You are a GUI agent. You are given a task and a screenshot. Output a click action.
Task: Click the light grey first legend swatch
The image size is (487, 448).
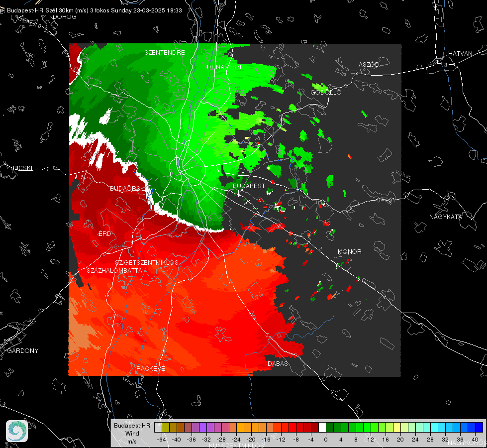pyautogui.click(x=158, y=428)
